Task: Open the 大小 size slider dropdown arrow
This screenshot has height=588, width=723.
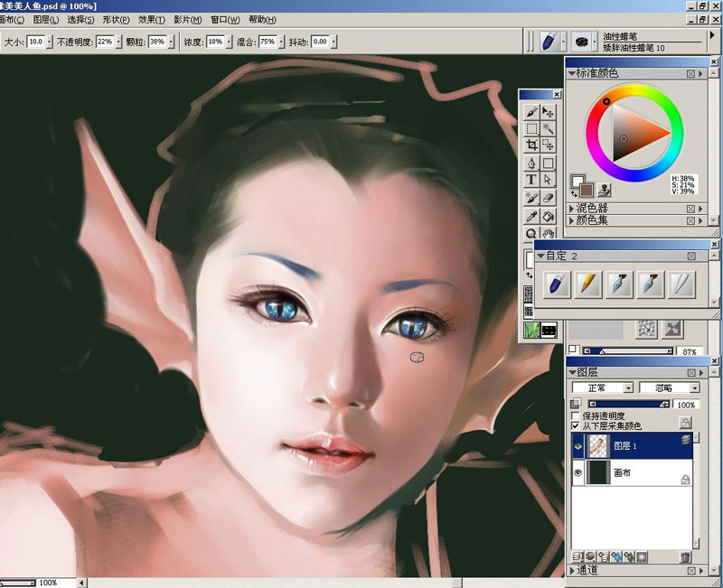Action: [50, 42]
